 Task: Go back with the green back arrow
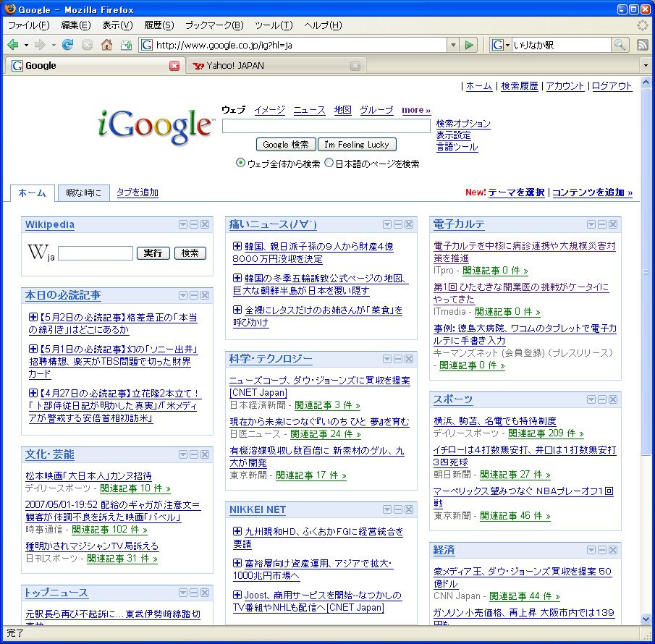pyautogui.click(x=13, y=45)
